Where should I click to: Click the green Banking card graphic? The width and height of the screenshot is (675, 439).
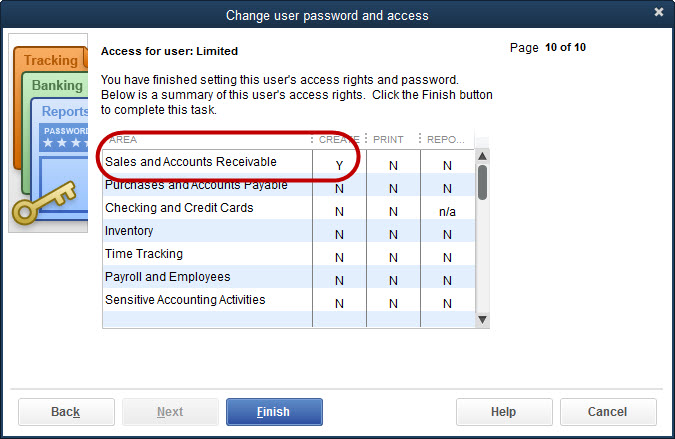tap(56, 85)
